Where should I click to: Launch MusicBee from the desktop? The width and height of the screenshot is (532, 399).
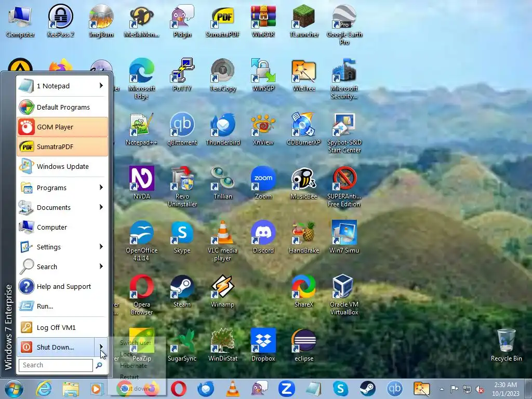point(304,183)
